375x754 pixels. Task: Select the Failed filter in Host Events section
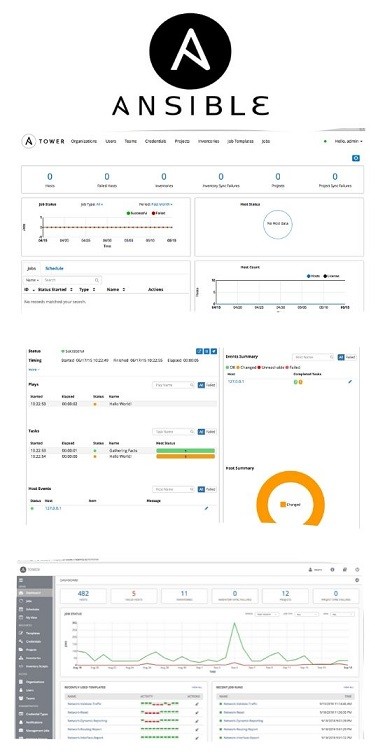(x=211, y=489)
